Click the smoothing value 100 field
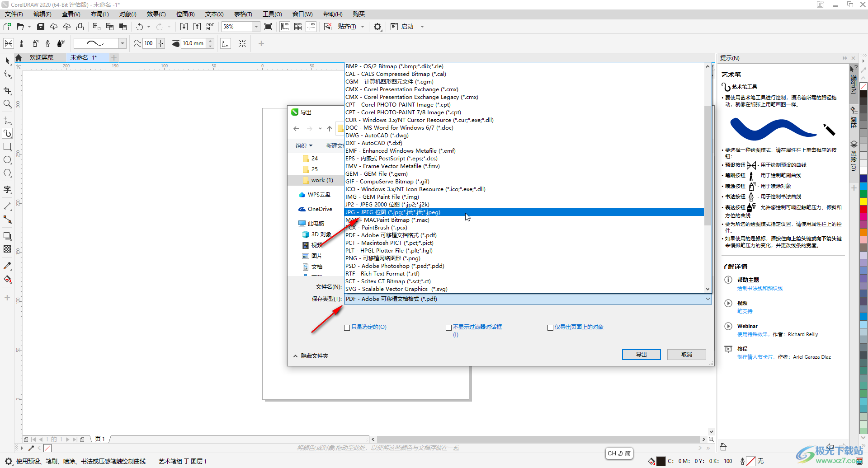Screen dimensions: 868x468 tap(149, 43)
